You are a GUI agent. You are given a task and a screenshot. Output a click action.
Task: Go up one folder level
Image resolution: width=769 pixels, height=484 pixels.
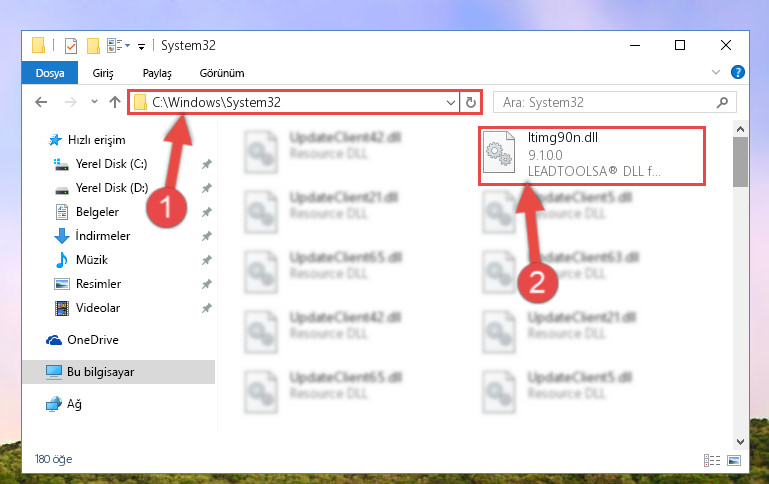pyautogui.click(x=115, y=102)
